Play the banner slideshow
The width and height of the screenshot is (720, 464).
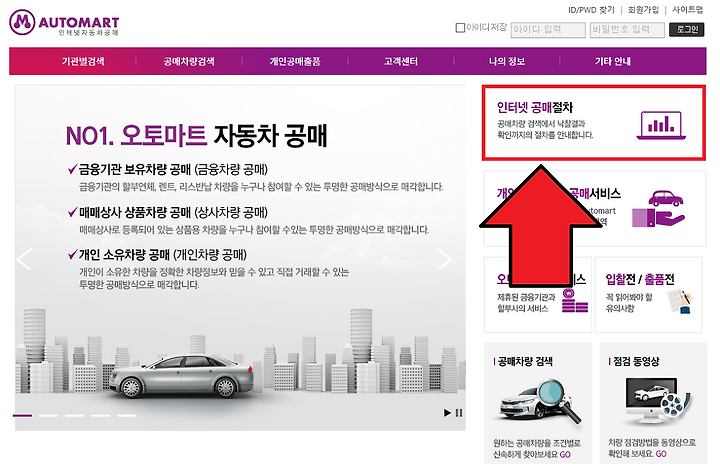pyautogui.click(x=447, y=413)
